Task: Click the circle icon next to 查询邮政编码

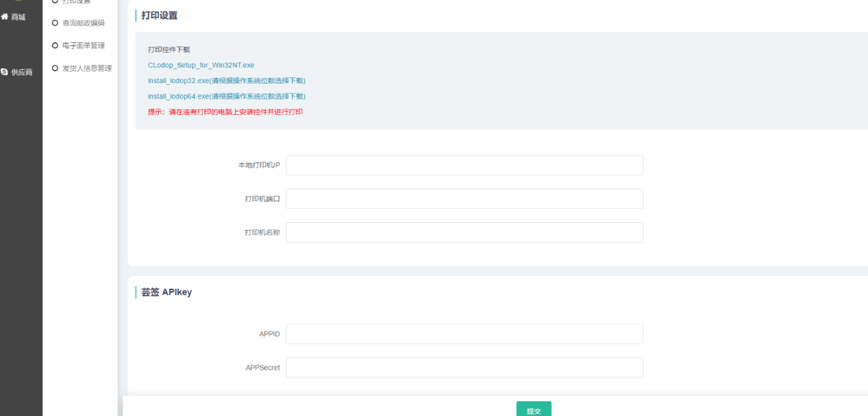Action: click(55, 23)
